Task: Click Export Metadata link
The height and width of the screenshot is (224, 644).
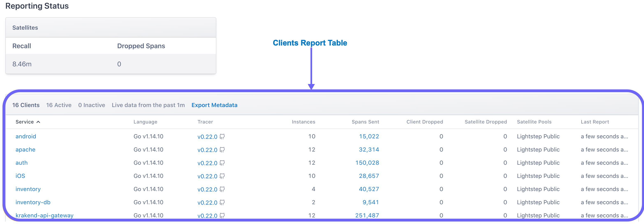Action: (x=214, y=105)
